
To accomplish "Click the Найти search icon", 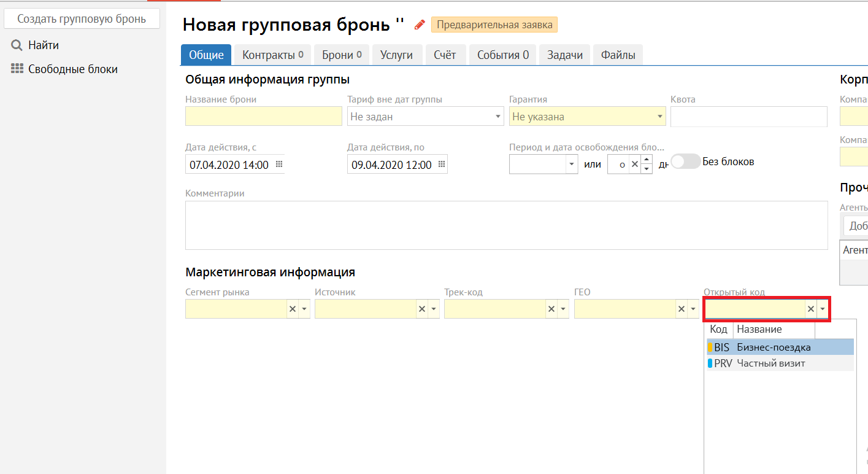I will click(x=17, y=45).
